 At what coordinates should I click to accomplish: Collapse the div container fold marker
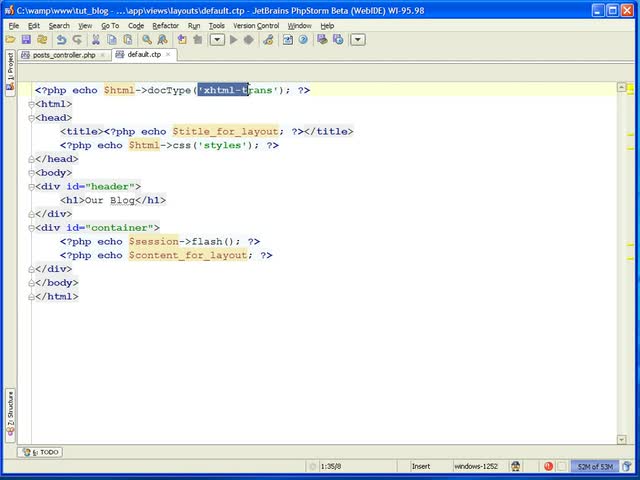point(32,228)
